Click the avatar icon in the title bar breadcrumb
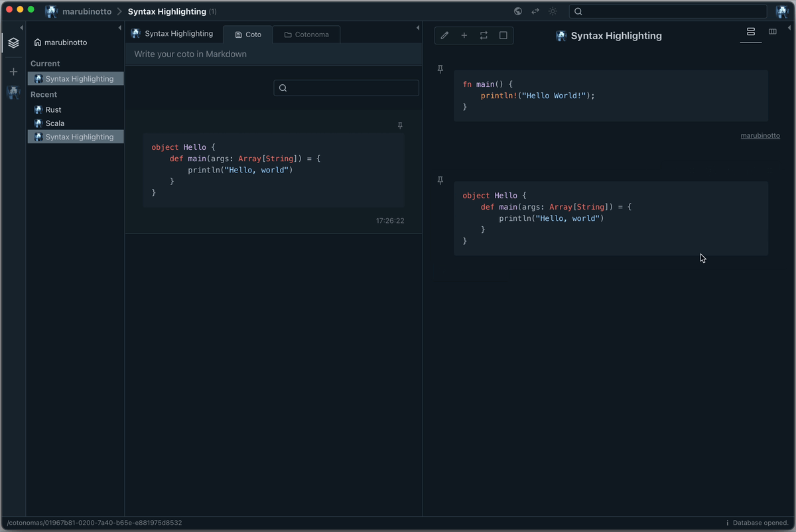Screen dimensions: 796x532 point(52,11)
